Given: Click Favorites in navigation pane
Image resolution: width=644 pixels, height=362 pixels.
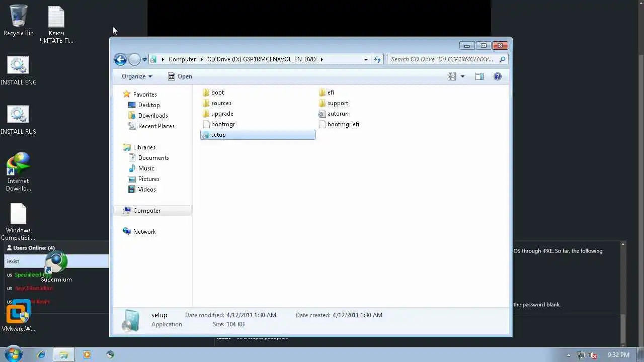Looking at the screenshot, I should [140, 95].
